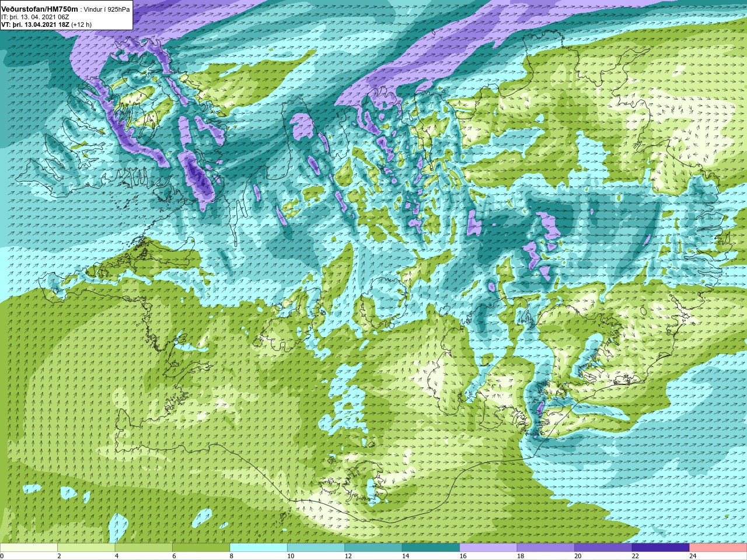Click the legend tick label '14'
This screenshot has height=560, width=747.
pyautogui.click(x=406, y=556)
